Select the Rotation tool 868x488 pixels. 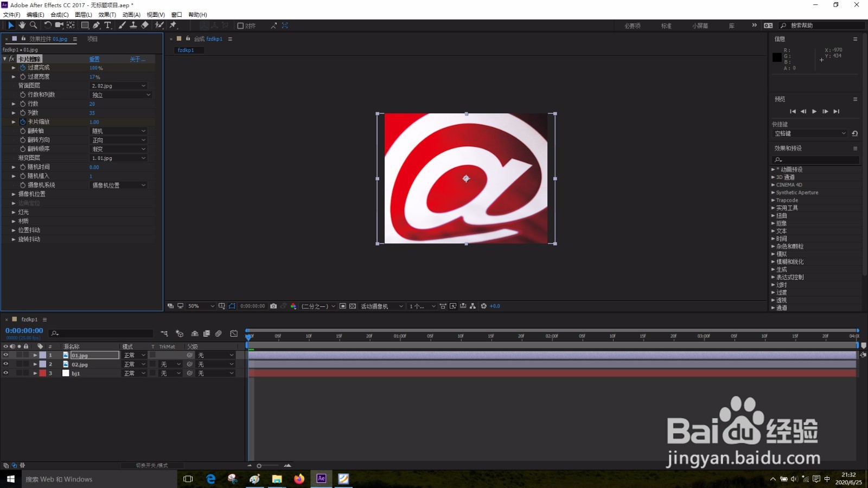click(48, 25)
